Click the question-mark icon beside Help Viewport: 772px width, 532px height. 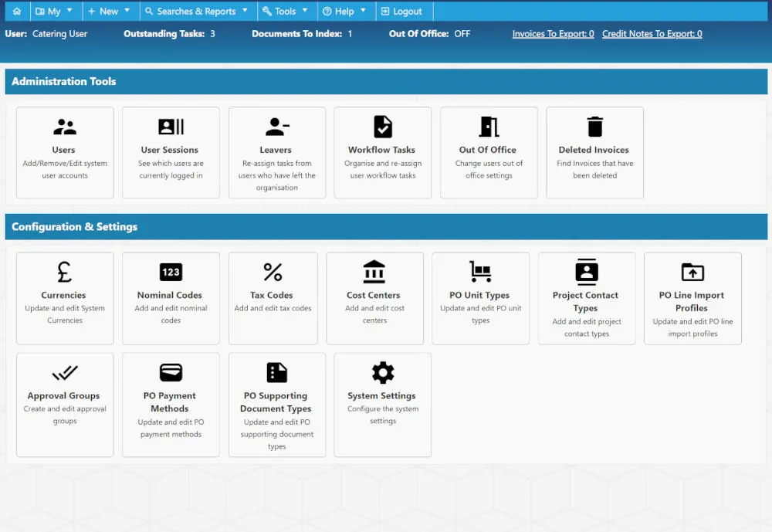(327, 11)
